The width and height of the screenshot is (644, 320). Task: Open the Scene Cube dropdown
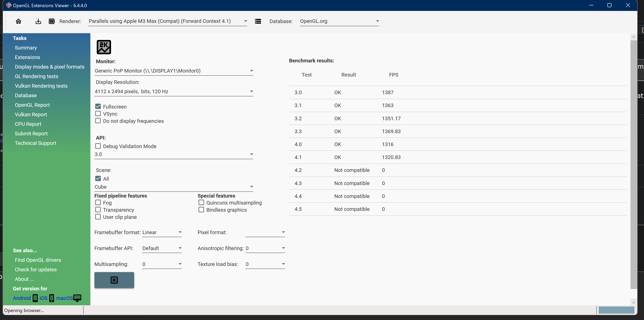pos(251,187)
